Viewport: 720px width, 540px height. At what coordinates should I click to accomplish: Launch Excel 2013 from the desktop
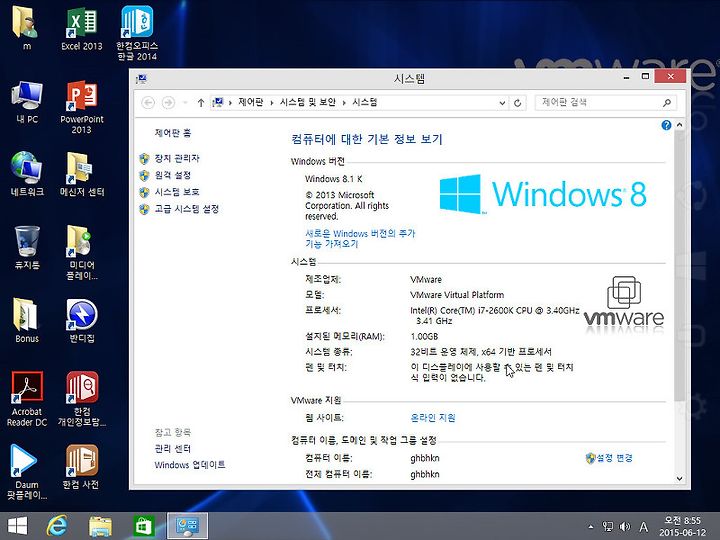pyautogui.click(x=82, y=28)
